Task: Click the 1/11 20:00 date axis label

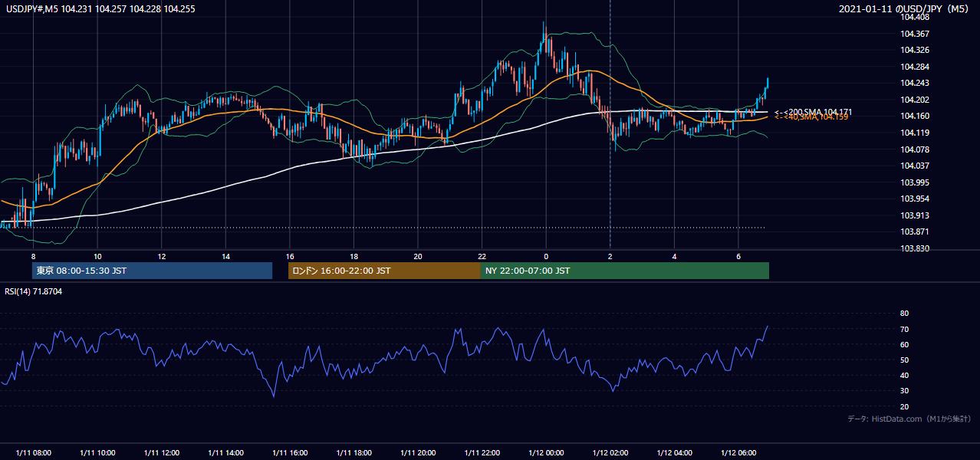Action: point(418,452)
